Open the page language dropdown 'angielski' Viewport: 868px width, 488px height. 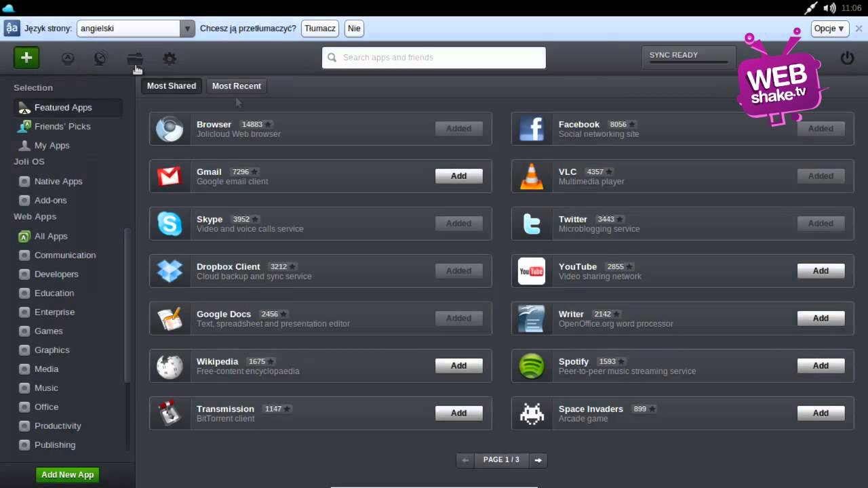pyautogui.click(x=136, y=28)
